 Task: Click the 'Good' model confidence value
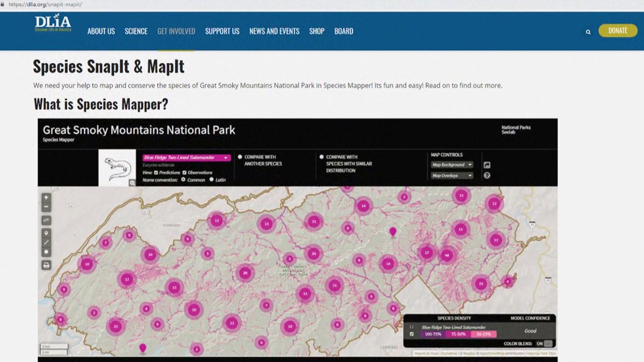(x=530, y=331)
